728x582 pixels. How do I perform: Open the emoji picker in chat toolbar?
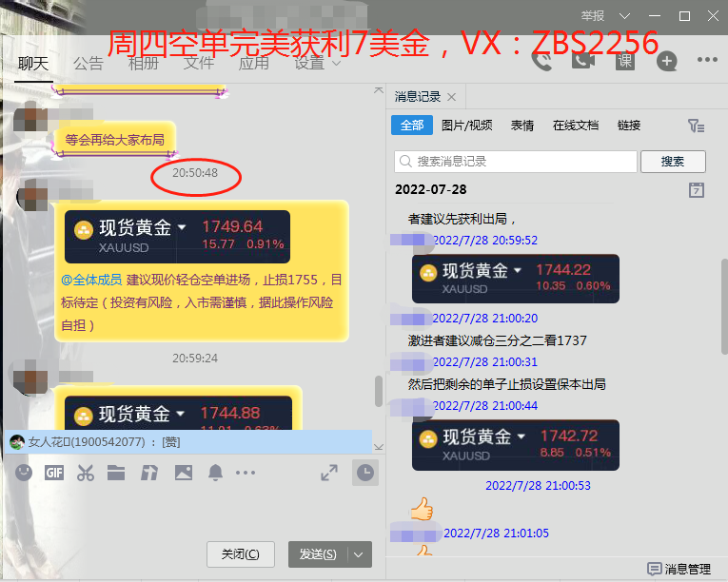(x=24, y=473)
